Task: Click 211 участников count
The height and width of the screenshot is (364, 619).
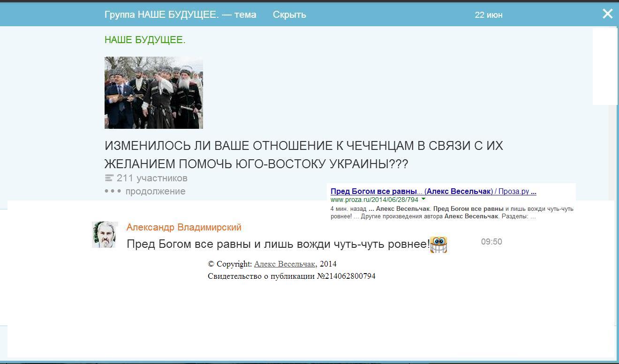Action: tap(152, 178)
